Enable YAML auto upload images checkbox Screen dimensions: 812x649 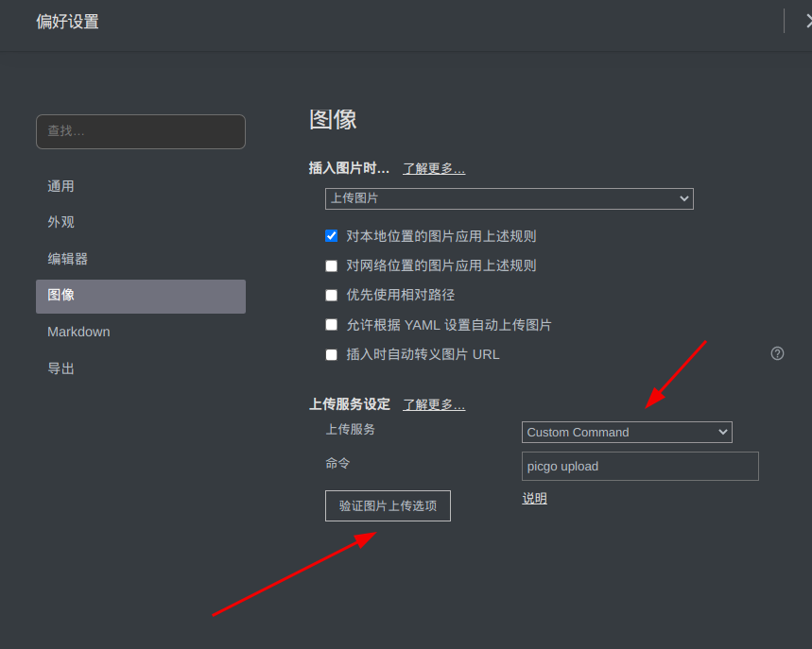tap(332, 325)
